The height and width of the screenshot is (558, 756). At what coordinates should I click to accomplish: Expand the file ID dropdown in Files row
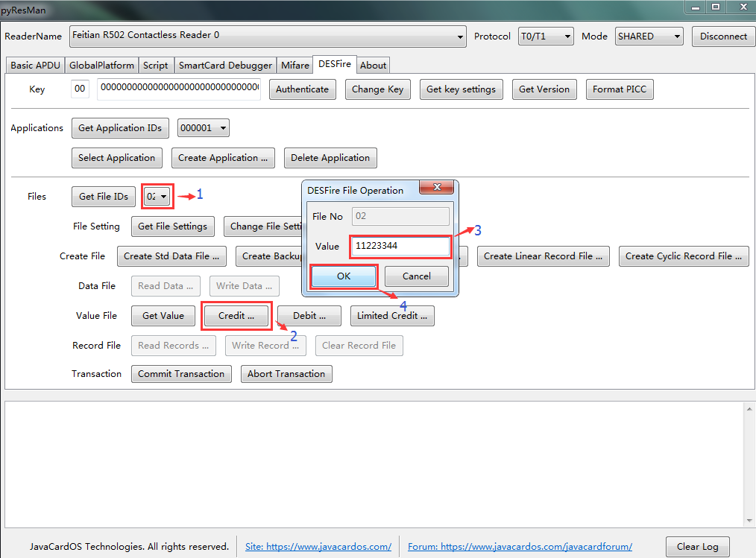pyautogui.click(x=157, y=196)
